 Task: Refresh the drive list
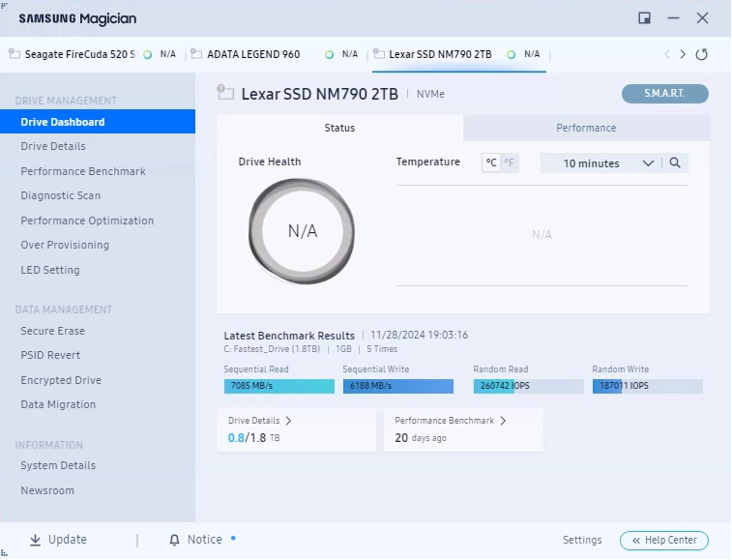(x=701, y=54)
